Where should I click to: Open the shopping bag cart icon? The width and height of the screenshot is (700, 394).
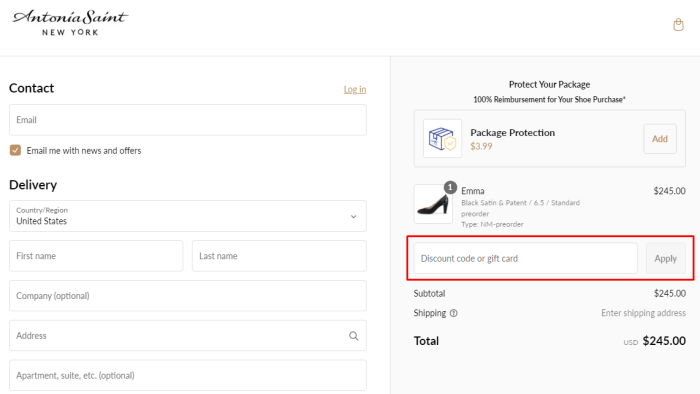click(x=678, y=25)
